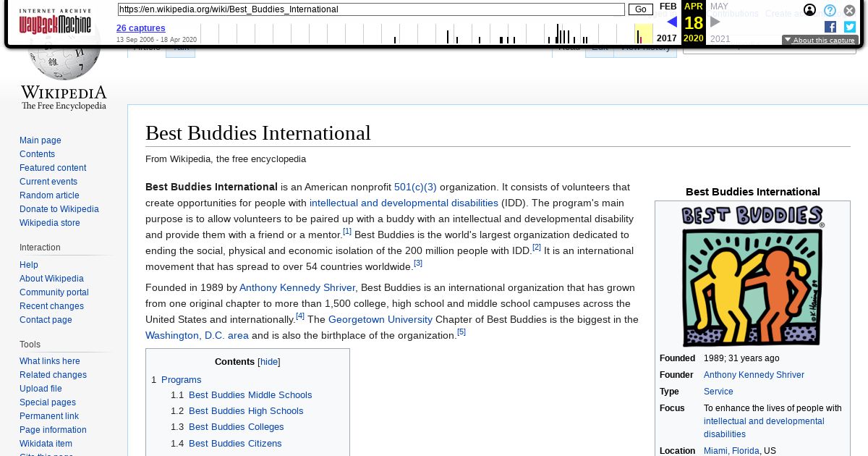Open infobox intellectual and developmental disabilities link
Viewport: 868px width, 456px height.
764,428
